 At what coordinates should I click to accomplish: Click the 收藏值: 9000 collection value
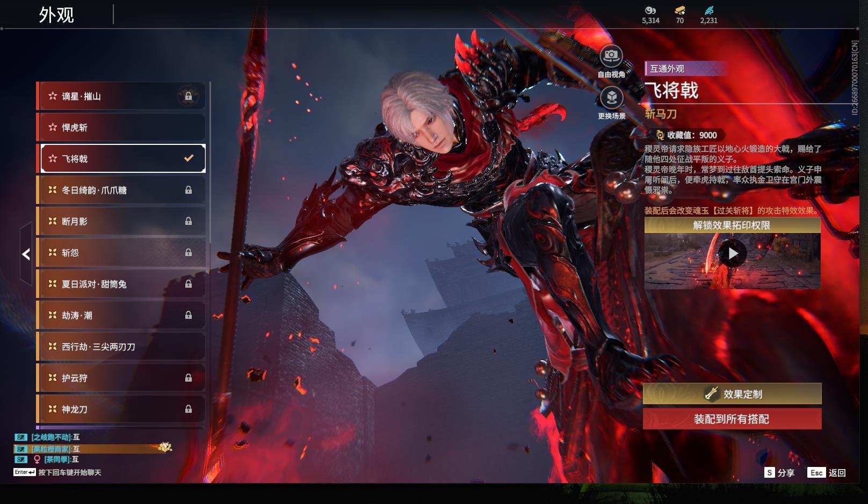click(x=692, y=135)
